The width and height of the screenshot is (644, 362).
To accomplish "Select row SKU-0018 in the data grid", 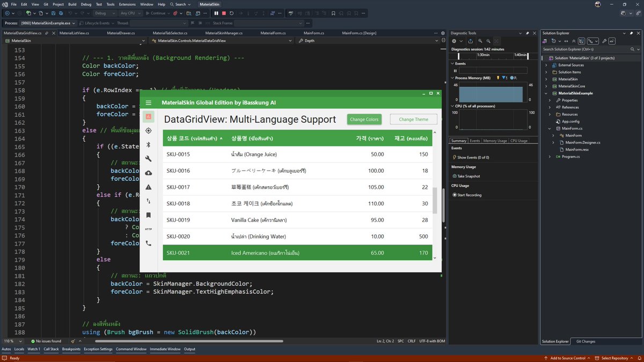I will [297, 204].
